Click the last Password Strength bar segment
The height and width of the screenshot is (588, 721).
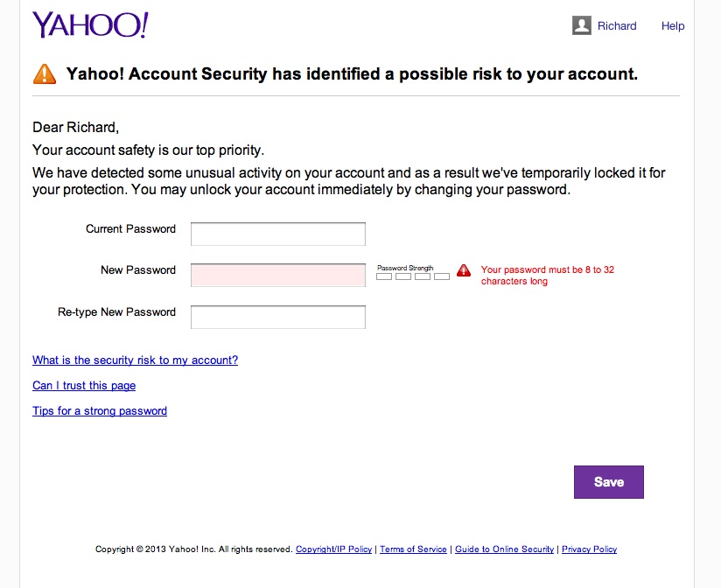click(442, 276)
